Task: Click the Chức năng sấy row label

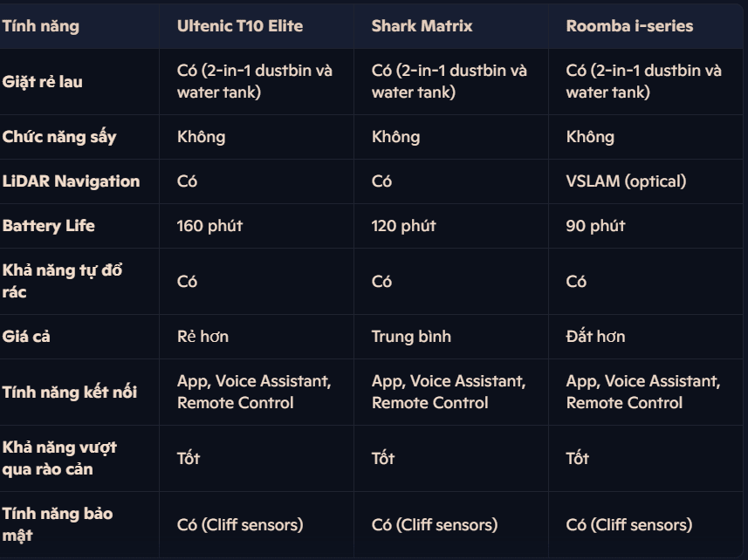Action: (59, 137)
